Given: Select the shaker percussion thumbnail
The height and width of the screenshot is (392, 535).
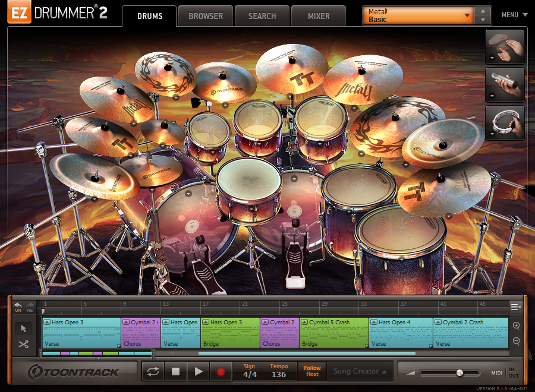Looking at the screenshot, I should (505, 84).
